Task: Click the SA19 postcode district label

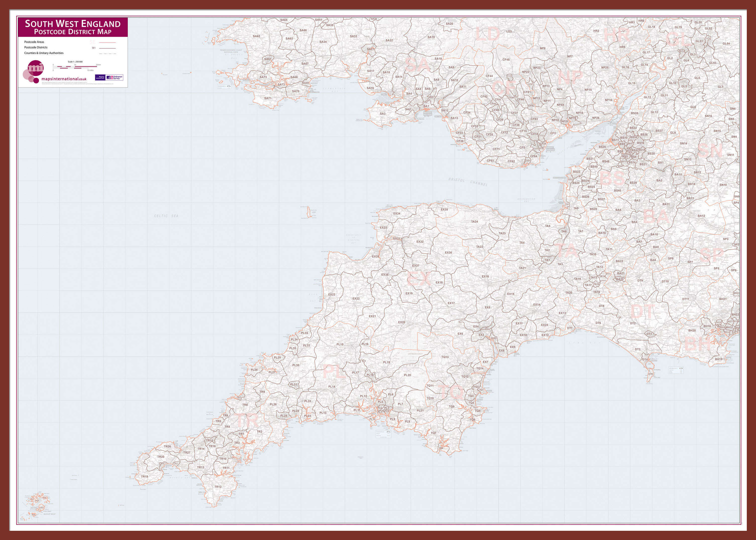Action: click(x=431, y=37)
